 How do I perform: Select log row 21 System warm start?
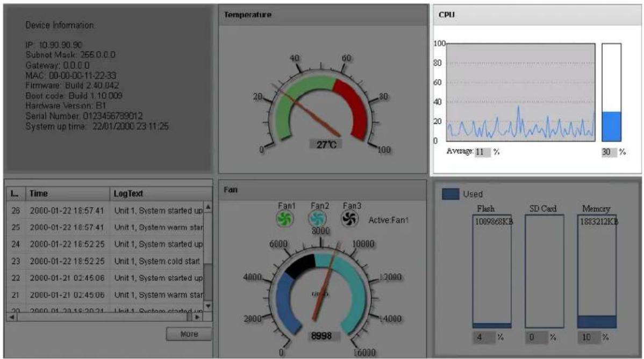(x=105, y=295)
